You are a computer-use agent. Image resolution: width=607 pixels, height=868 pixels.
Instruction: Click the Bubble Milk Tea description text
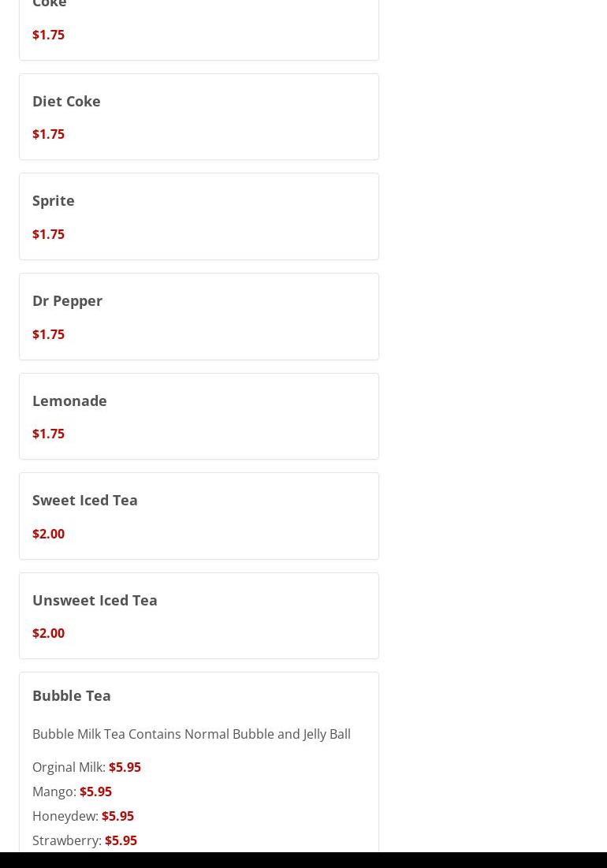click(x=192, y=734)
